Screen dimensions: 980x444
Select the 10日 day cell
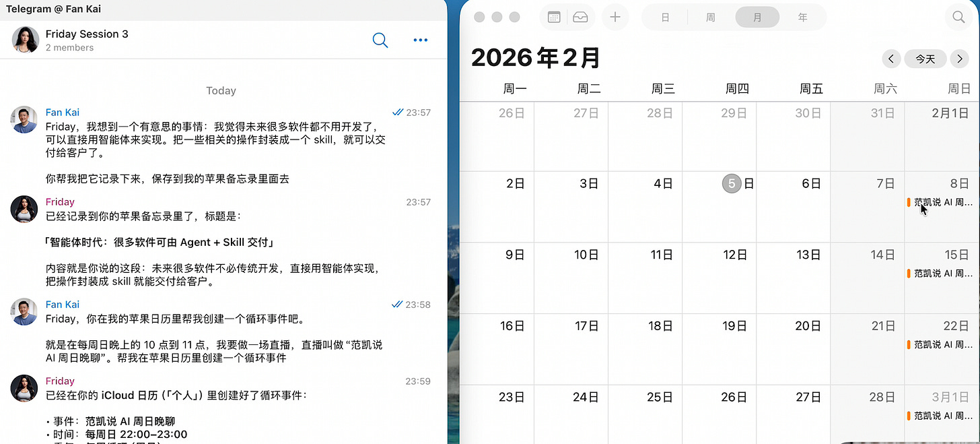571,278
